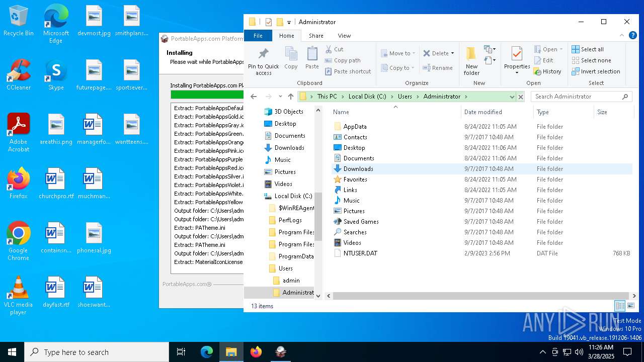Click the taskbar Type here to search box
This screenshot has width=644, height=362.
pos(97,352)
